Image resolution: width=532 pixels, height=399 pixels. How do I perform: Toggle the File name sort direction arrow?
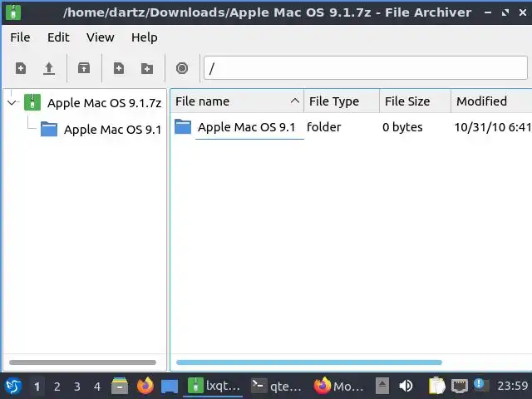pyautogui.click(x=295, y=101)
